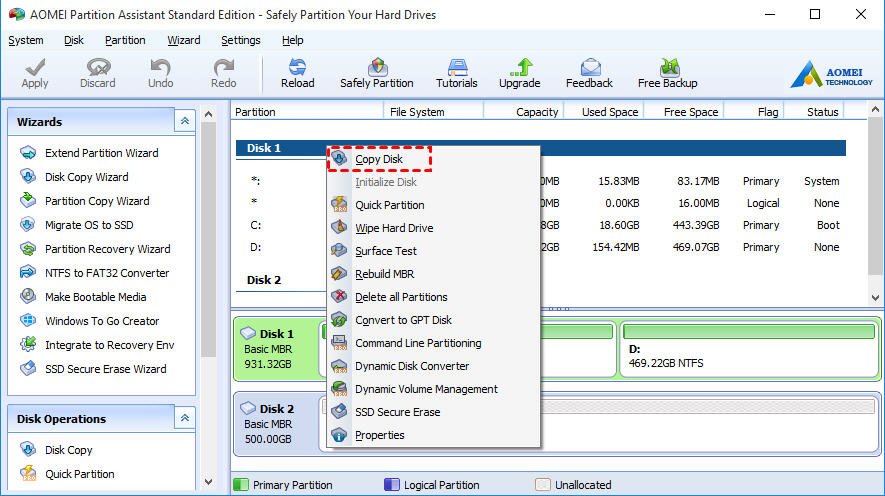Viewport: 885px width, 496px height.
Task: Collapse the Disk Operations panel
Action: (x=185, y=418)
